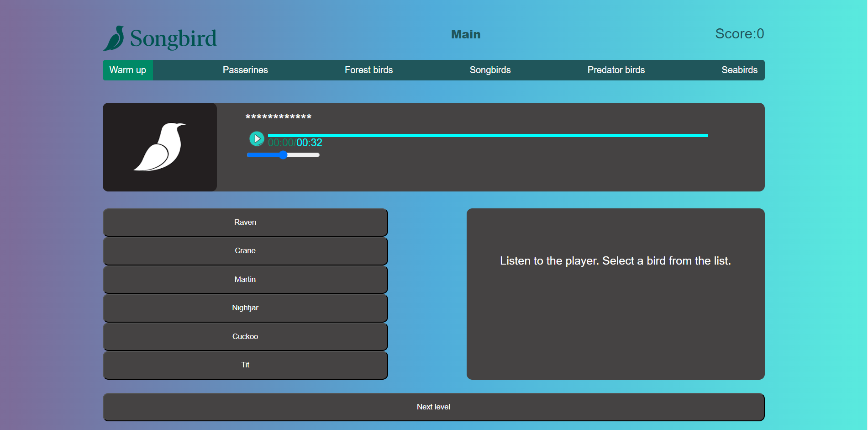868x430 pixels.
Task: Click the Score:0 counter
Action: [740, 34]
